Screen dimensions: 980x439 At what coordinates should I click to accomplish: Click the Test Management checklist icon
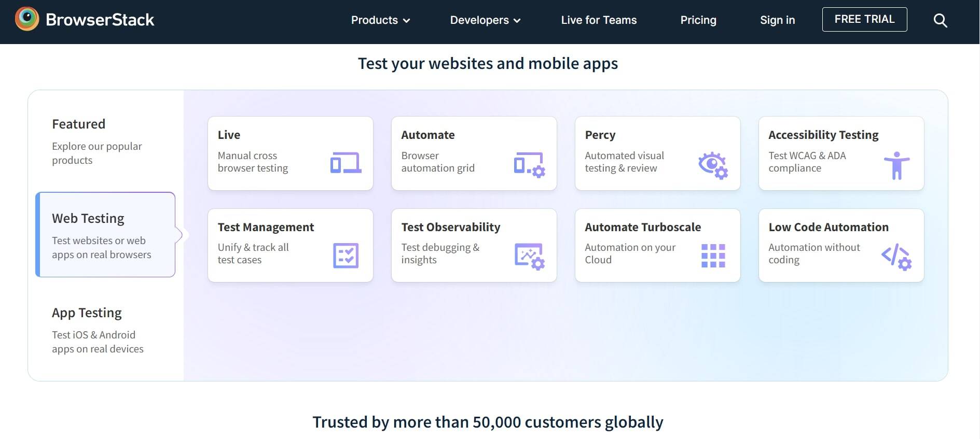[347, 254]
